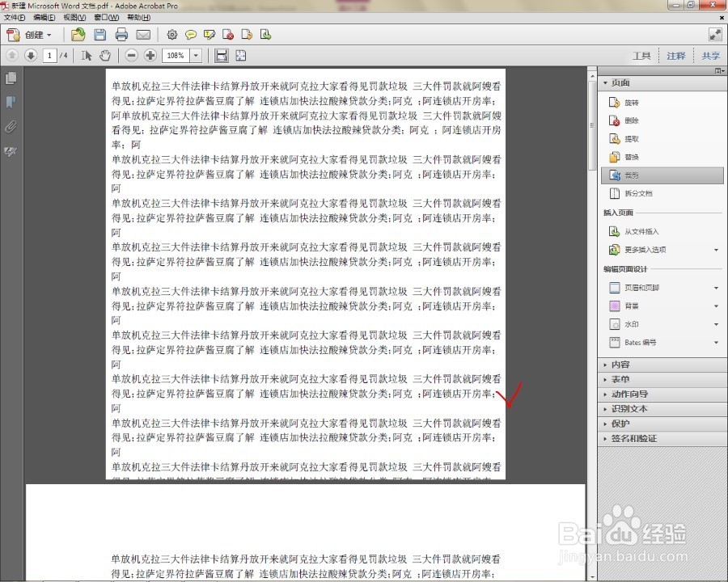
Task: Show the attachments paperclip panel
Action: tap(11, 126)
